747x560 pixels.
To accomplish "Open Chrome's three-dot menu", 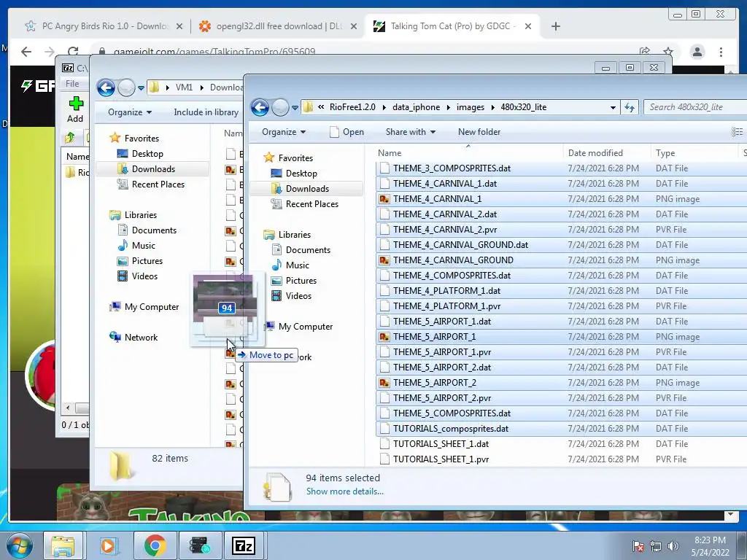I will (x=721, y=52).
